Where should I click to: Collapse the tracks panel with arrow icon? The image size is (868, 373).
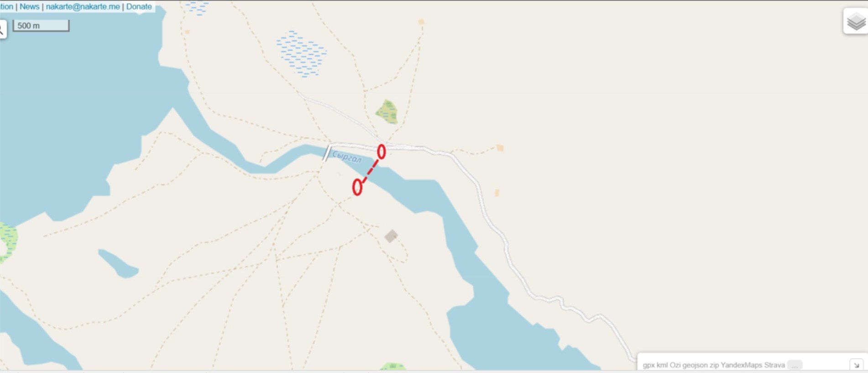(856, 365)
